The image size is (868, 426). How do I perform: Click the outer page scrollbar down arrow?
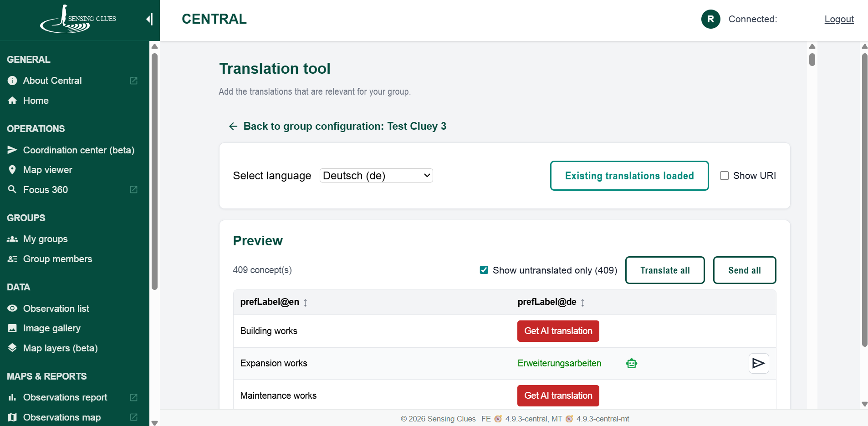(x=864, y=404)
